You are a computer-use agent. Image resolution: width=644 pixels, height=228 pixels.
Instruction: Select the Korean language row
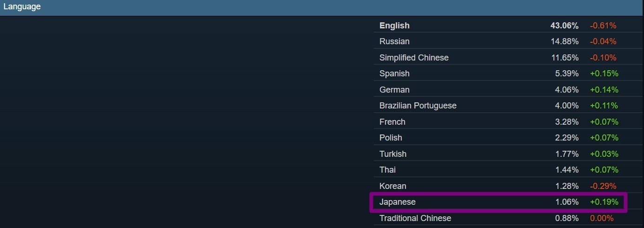392,186
